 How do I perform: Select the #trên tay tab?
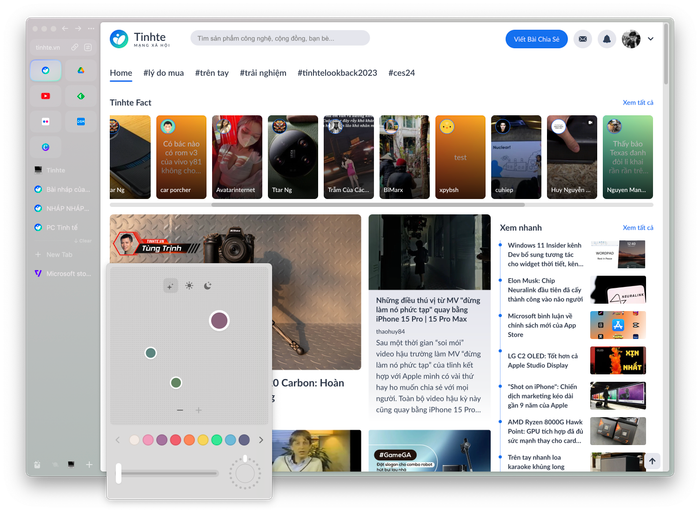[212, 73]
